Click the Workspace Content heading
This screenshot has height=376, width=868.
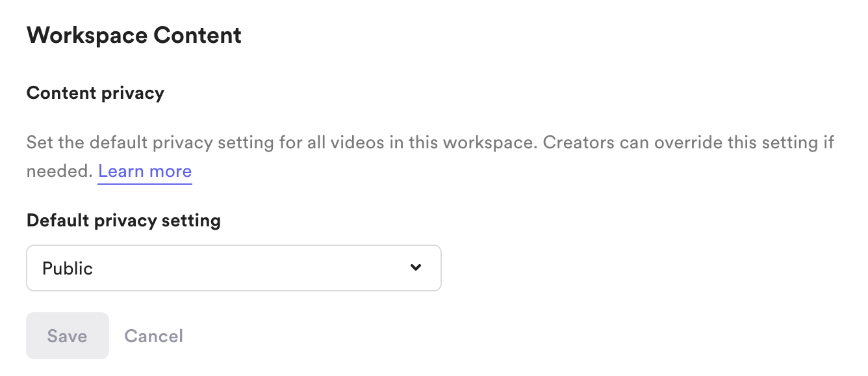134,35
